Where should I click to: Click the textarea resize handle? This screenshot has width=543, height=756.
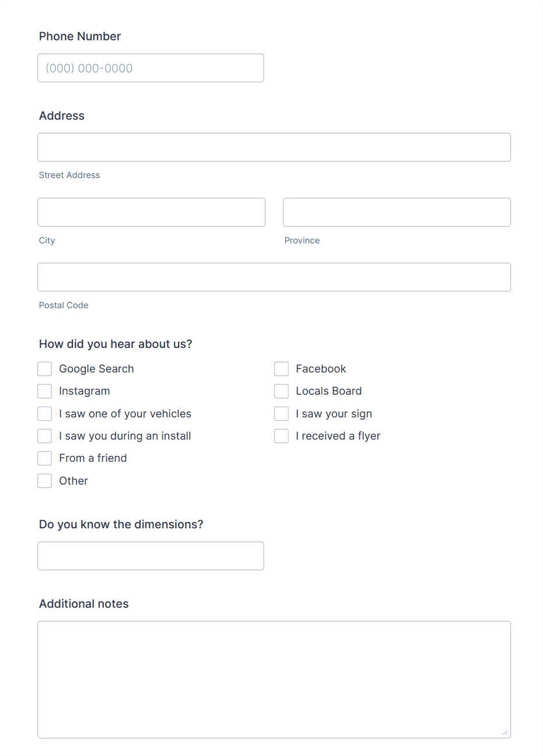tap(506, 731)
